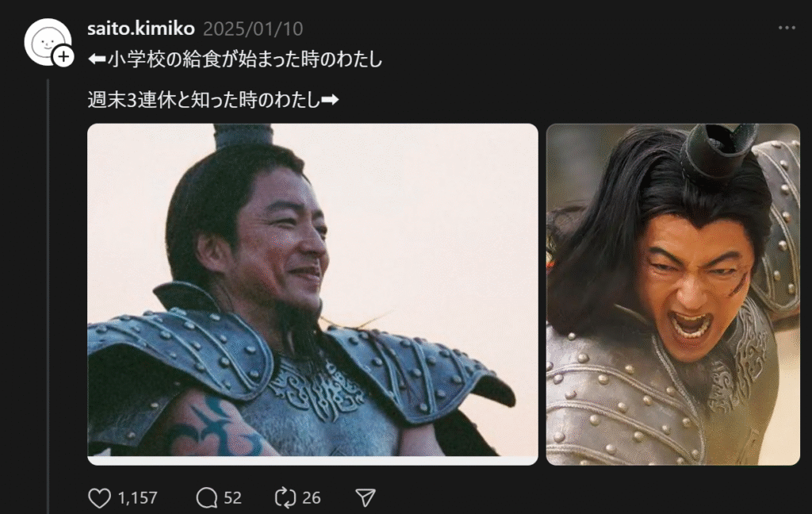Image resolution: width=812 pixels, height=514 pixels.
Task: Visit the saito.kimiko username link
Action: point(141,29)
